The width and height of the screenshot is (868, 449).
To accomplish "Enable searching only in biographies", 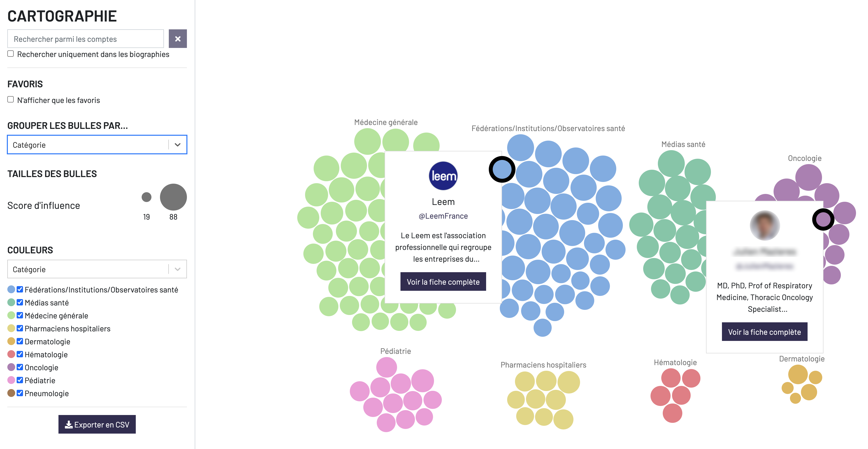I will point(11,54).
